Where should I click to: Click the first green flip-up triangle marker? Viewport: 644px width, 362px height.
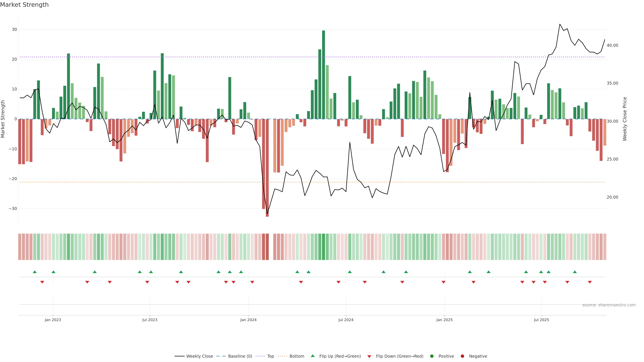35,272
